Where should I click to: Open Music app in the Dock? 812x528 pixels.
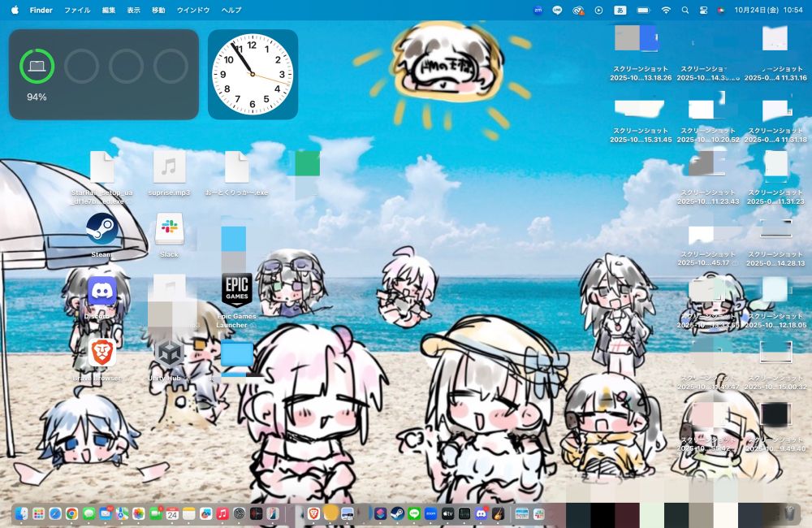222,513
